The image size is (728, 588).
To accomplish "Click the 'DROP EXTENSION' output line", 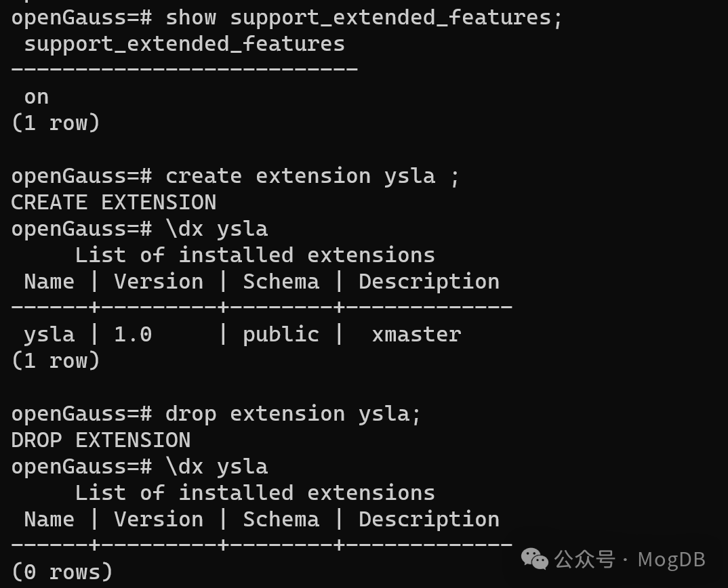I will 101,440.
